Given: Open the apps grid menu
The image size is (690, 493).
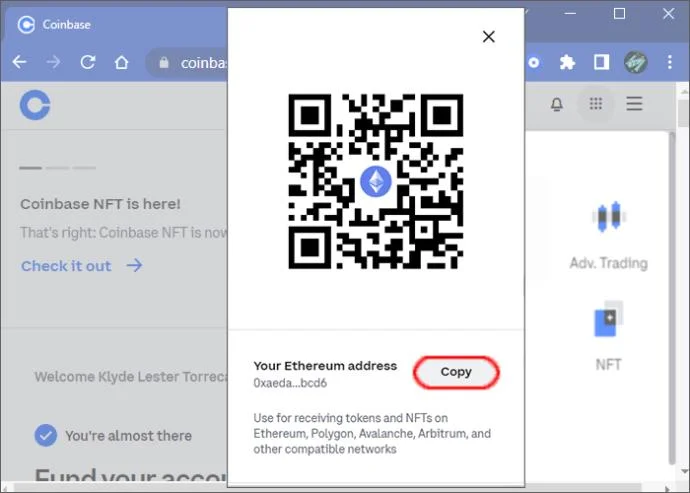Looking at the screenshot, I should point(595,104).
